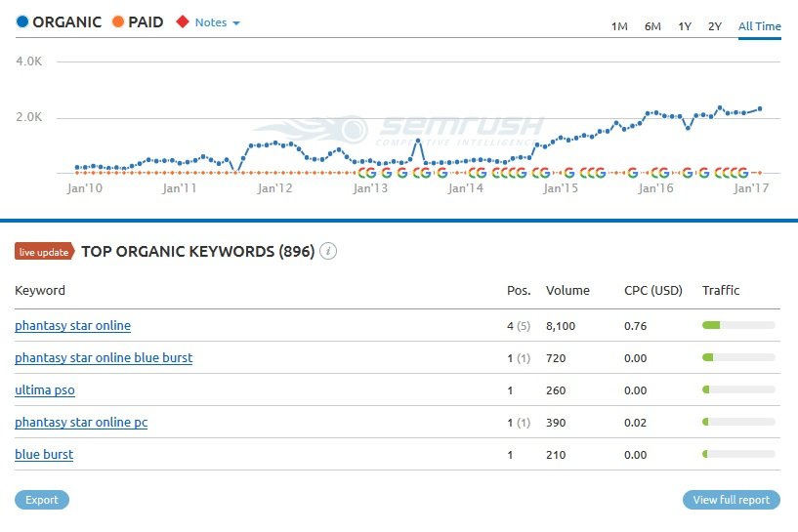
Task: Open the ultima pso keyword link
Action: tap(45, 390)
